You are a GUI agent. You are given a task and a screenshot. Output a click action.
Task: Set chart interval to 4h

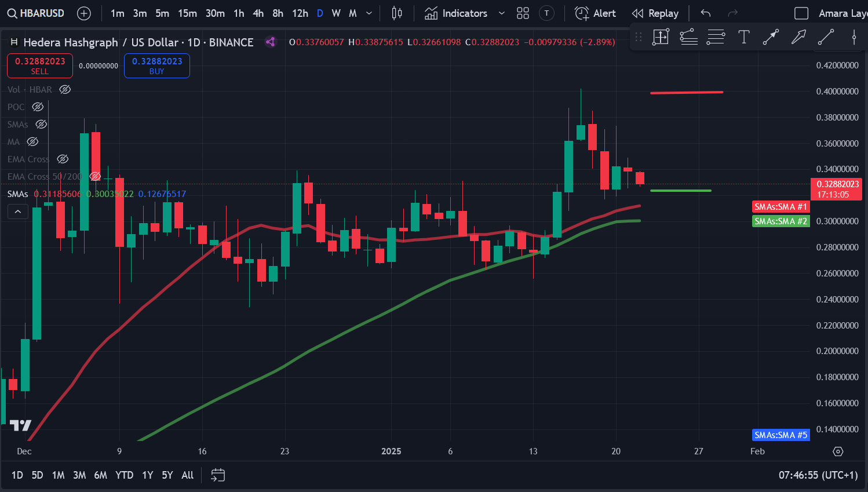pos(258,13)
